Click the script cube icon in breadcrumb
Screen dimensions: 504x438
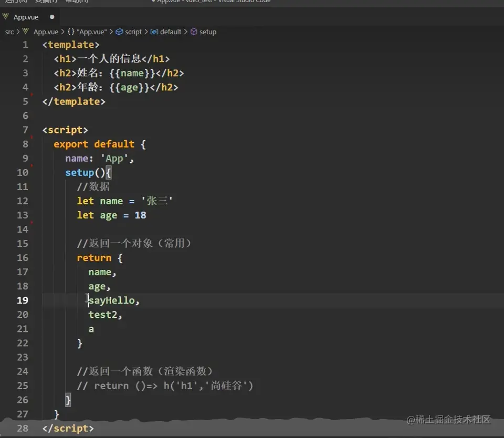point(119,32)
